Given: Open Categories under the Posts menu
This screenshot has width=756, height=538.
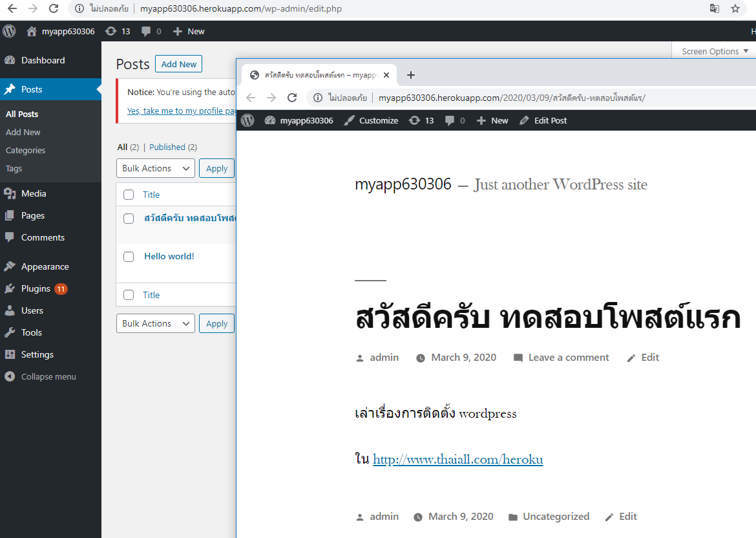Looking at the screenshot, I should tap(25, 150).
